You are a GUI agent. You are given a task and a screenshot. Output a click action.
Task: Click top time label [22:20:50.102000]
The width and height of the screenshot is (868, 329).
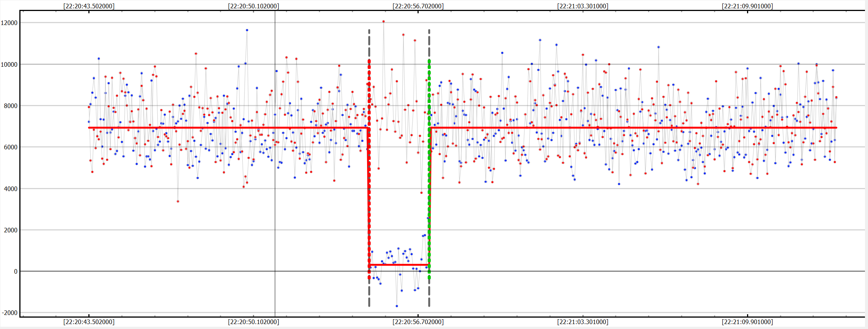253,6
